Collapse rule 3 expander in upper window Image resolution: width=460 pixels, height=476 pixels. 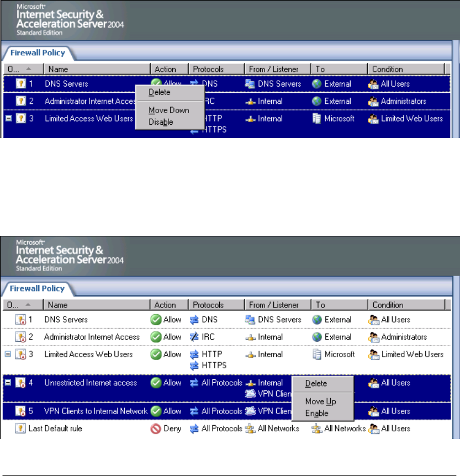[x=8, y=118]
